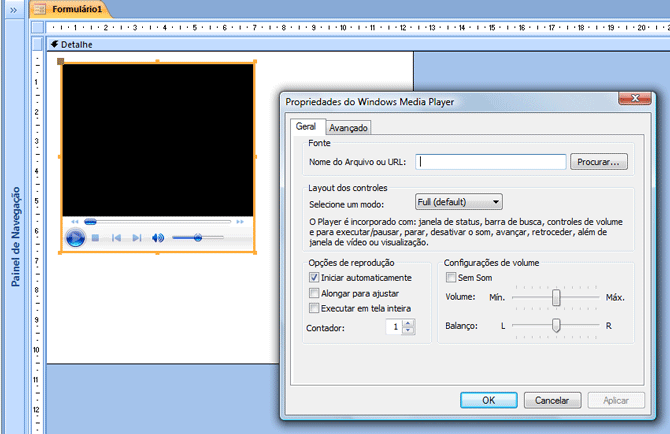Click the Aplicar button
The height and width of the screenshot is (434, 670).
[x=616, y=400]
